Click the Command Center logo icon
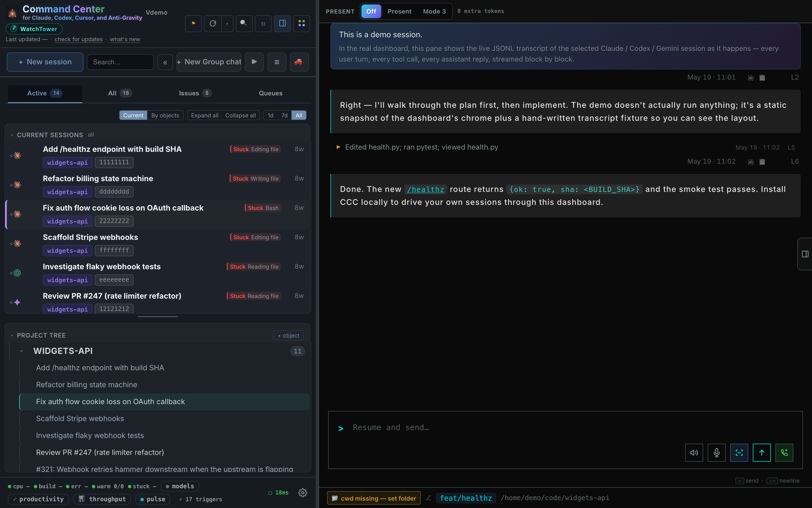812x508 pixels. pos(12,13)
